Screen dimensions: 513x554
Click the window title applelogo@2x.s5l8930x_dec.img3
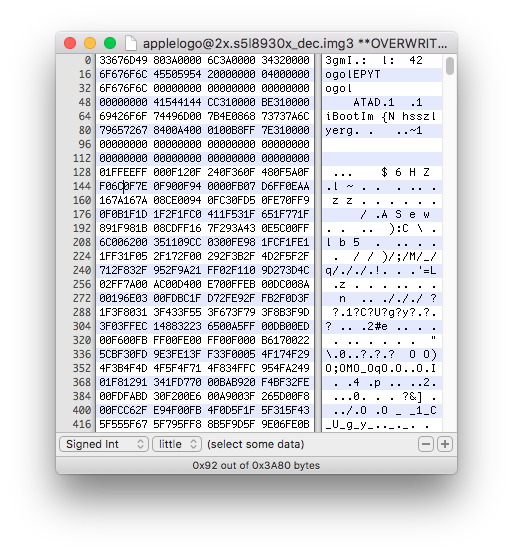click(248, 43)
